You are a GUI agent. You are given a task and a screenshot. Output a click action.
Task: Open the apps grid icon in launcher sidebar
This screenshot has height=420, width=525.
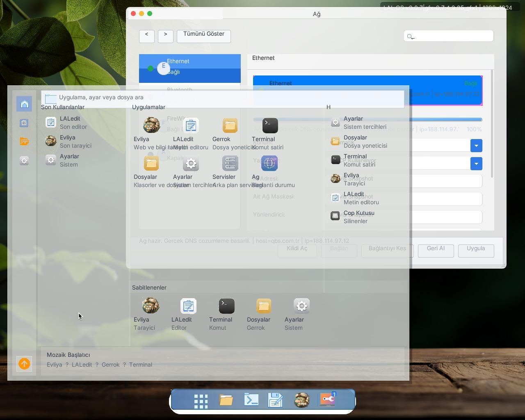[x=24, y=123]
